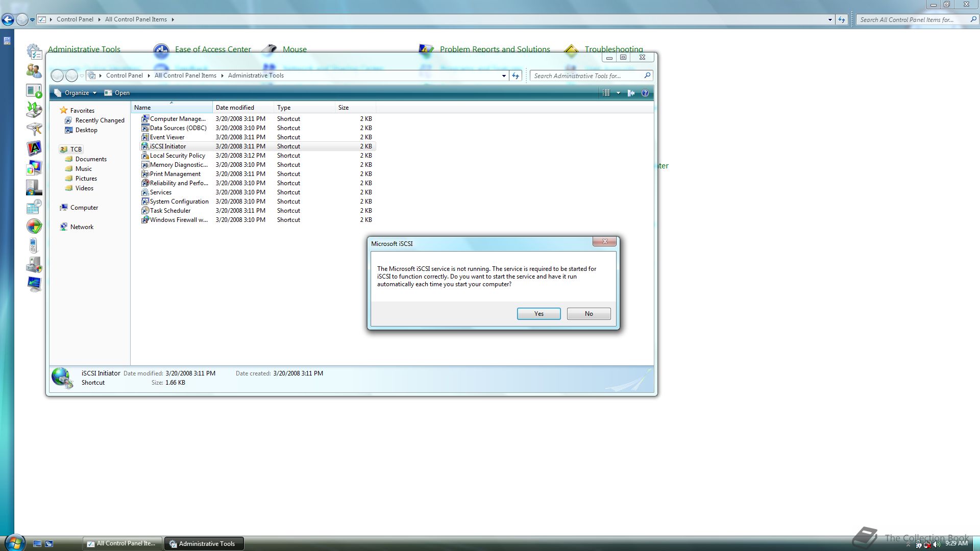The height and width of the screenshot is (551, 980).
Task: Close the Microsoft iSCSI dialog
Action: point(605,241)
